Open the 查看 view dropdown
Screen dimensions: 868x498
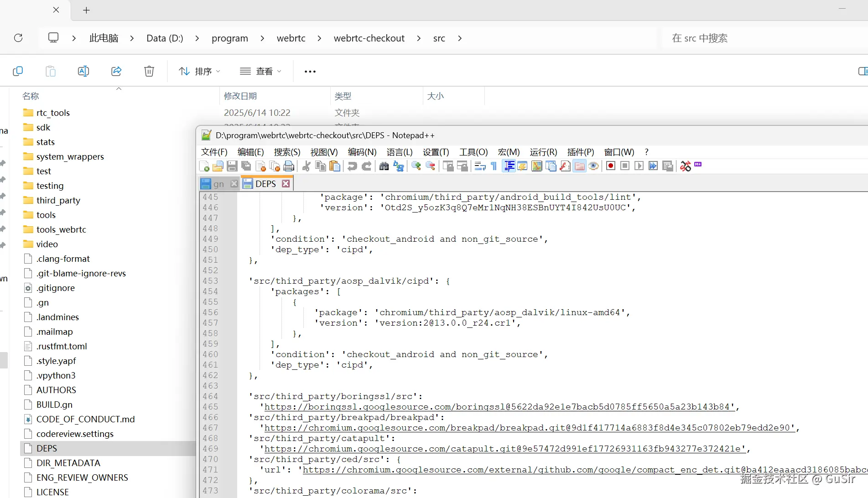[261, 71]
